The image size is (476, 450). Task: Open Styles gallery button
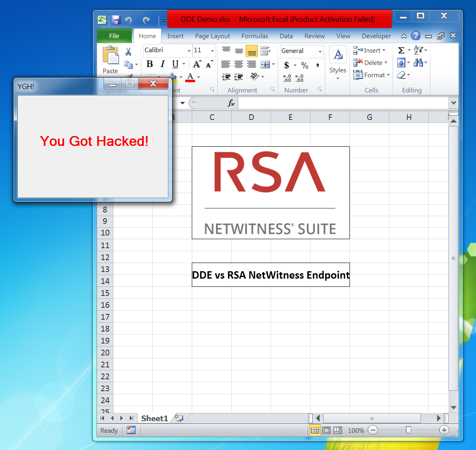(338, 63)
